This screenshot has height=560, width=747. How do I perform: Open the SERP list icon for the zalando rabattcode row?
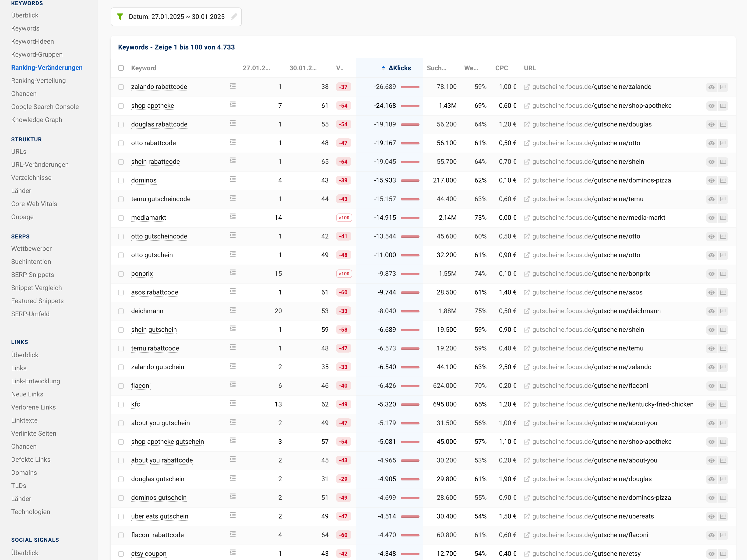[x=233, y=86]
